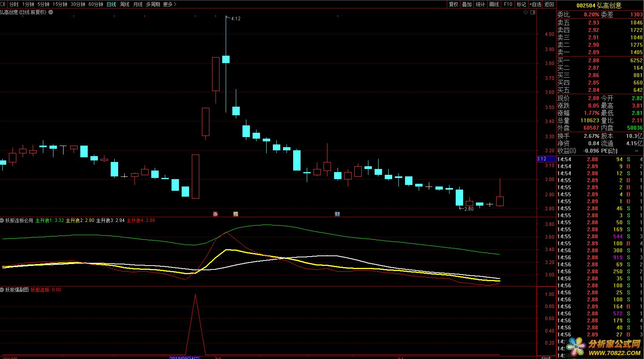The width and height of the screenshot is (644, 359).
Task: Expand the 更多 periods menu
Action: (170, 4)
